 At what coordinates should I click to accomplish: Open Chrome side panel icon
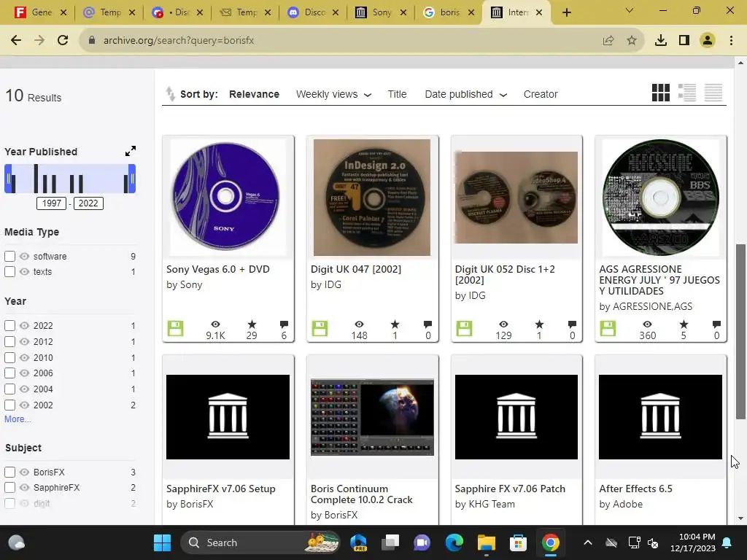click(684, 41)
